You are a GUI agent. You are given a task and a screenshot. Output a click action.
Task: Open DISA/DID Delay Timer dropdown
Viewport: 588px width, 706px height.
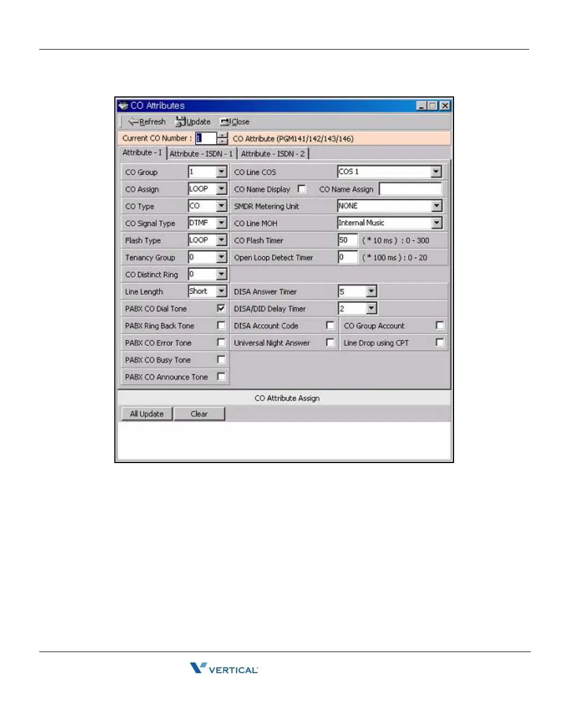pos(371,308)
